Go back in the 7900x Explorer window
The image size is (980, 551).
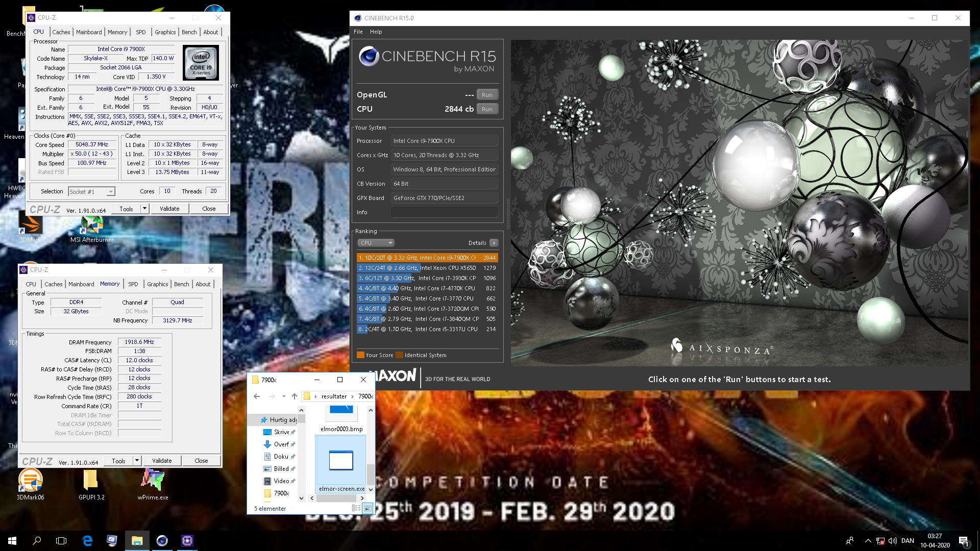tap(257, 396)
